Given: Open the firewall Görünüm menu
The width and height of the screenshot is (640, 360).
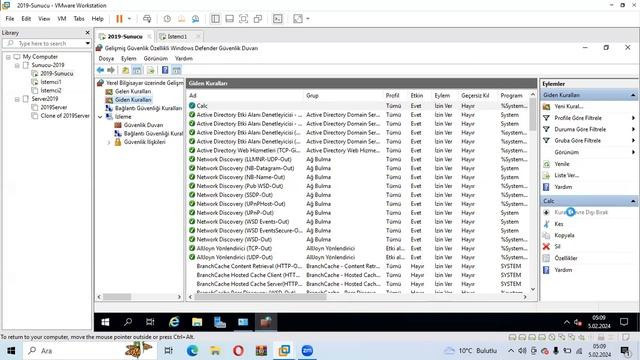Looking at the screenshot, I should [x=156, y=59].
